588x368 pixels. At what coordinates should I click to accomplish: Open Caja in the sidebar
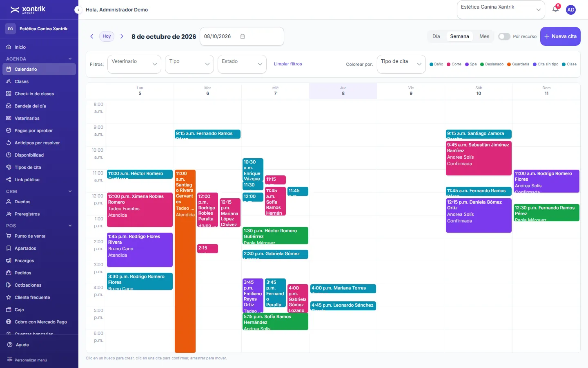39,310
